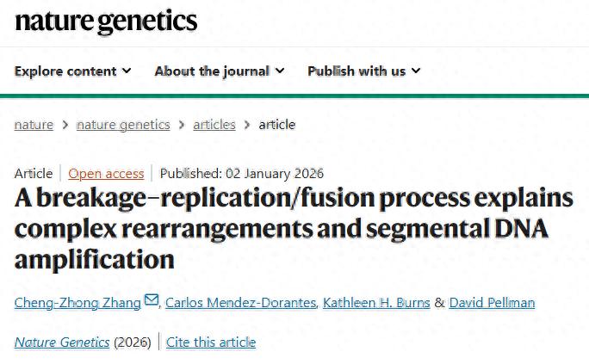Open the About the journal menu
This screenshot has height=364, width=589.
tap(212, 71)
